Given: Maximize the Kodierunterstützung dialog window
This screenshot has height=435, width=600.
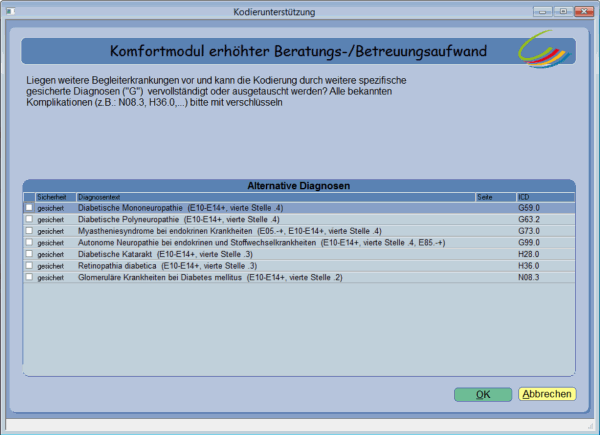Looking at the screenshot, I should [563, 11].
